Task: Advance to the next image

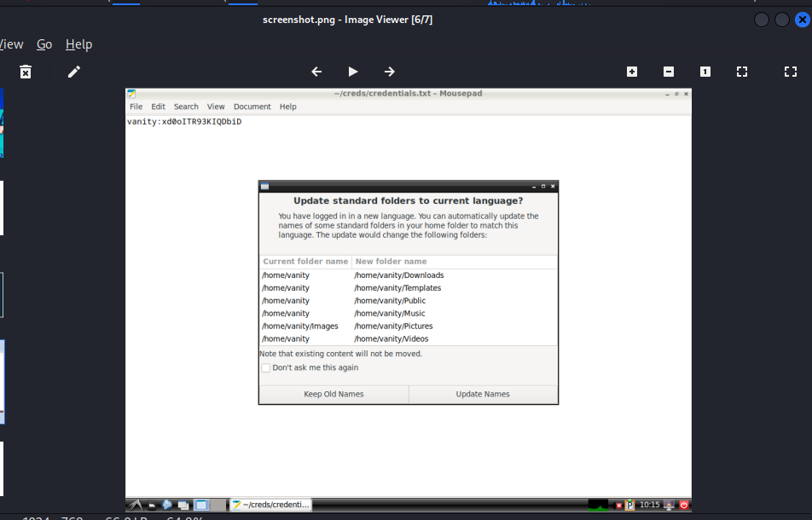Action: [x=390, y=72]
